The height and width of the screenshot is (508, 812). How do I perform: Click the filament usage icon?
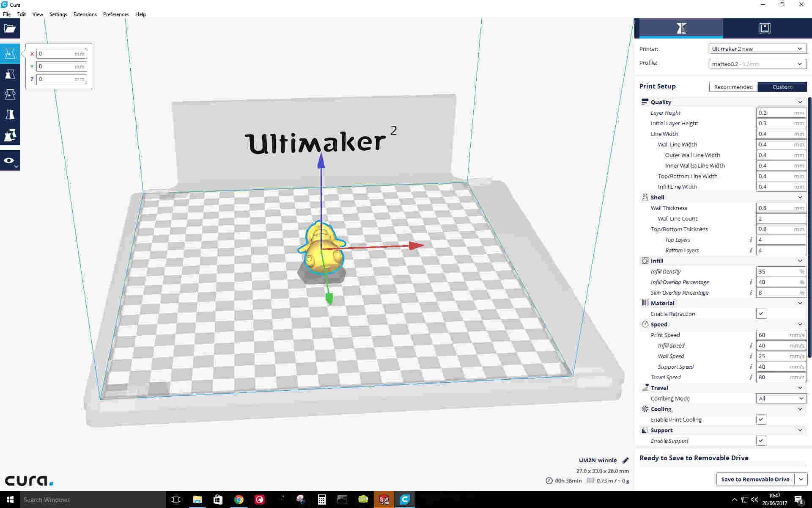click(590, 480)
